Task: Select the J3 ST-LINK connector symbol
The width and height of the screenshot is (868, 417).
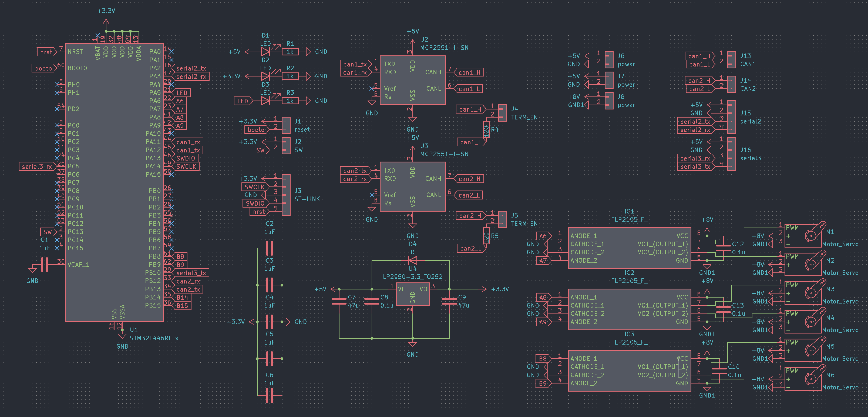Action: (x=286, y=195)
